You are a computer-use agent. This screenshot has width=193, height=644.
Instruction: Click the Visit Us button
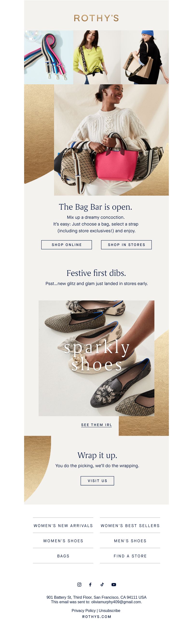point(97,481)
